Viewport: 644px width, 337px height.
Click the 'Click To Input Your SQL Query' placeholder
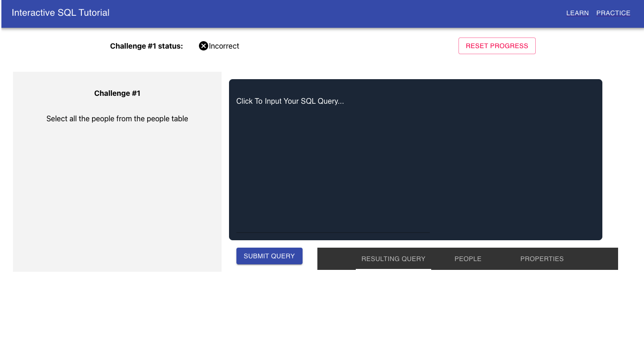(290, 101)
